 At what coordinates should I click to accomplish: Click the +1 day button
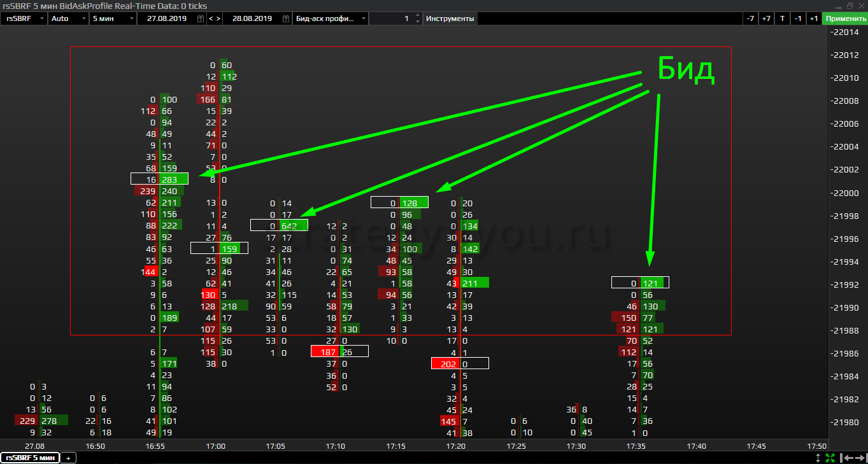[x=813, y=18]
